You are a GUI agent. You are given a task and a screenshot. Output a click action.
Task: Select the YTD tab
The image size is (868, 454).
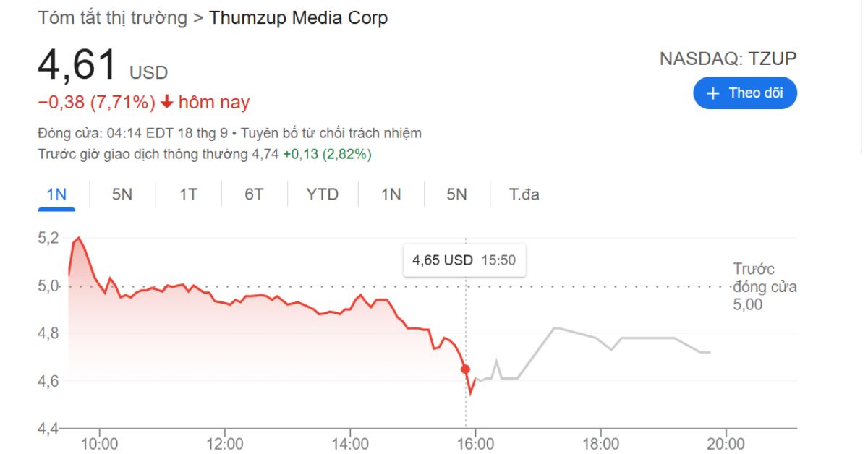coord(322,194)
